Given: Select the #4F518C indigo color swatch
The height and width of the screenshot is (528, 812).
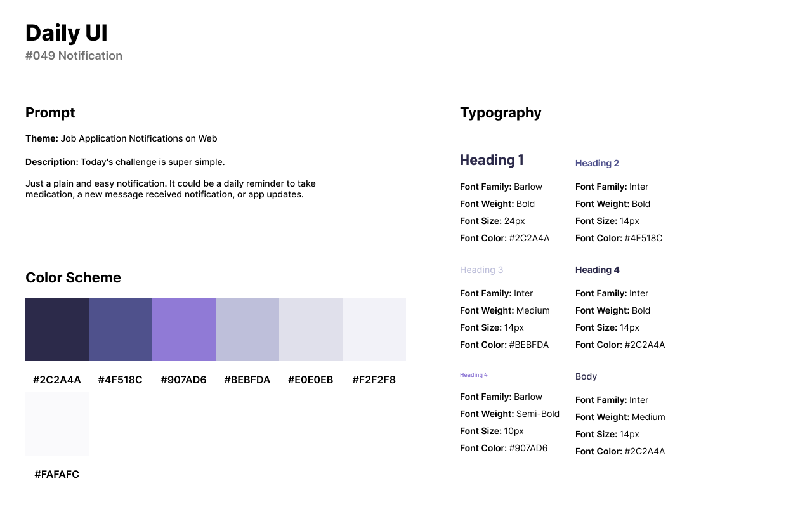Looking at the screenshot, I should 121,329.
